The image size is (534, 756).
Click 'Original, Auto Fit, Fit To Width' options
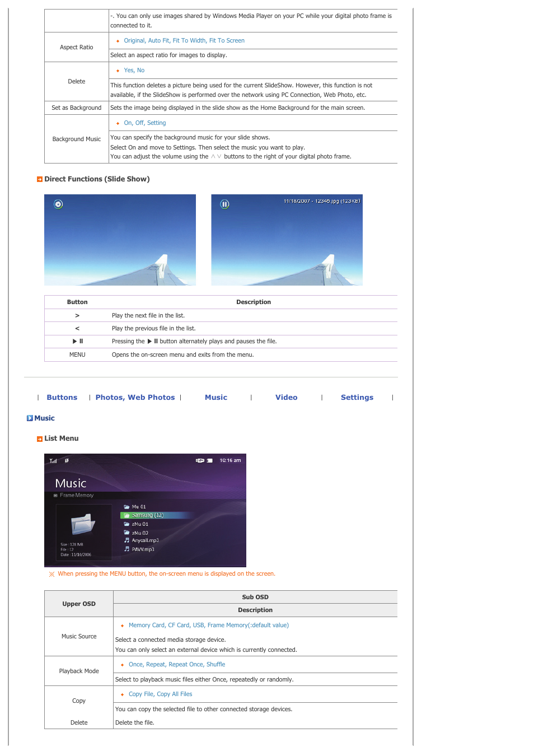point(184,41)
